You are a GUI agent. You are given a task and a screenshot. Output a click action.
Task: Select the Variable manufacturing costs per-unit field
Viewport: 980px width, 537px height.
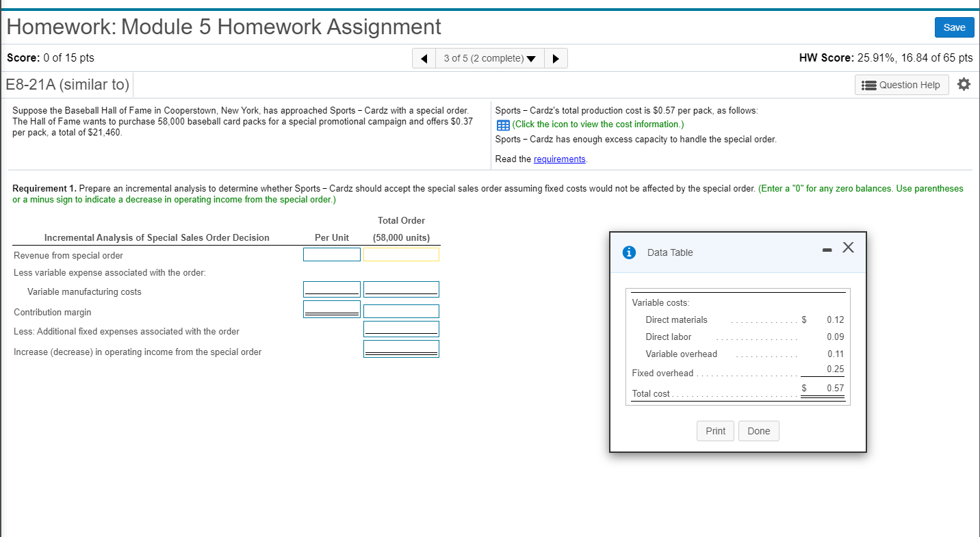[x=331, y=288]
